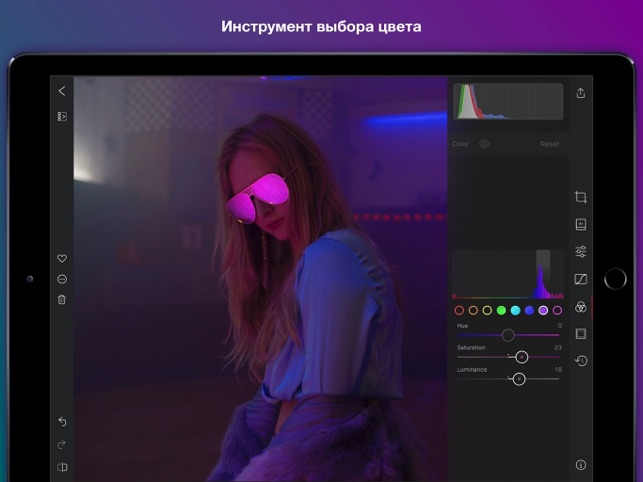Open the Vignette frame tool
This screenshot has width=643, height=482.
pos(581,334)
